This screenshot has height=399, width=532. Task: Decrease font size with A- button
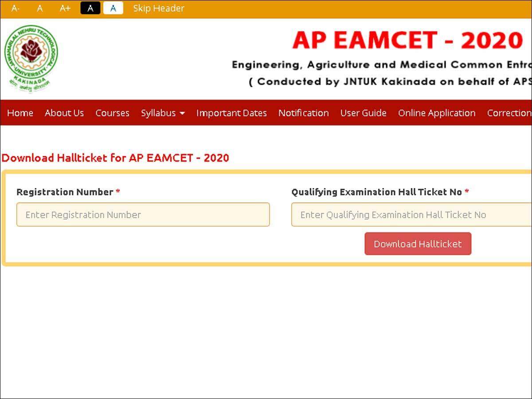click(x=15, y=8)
